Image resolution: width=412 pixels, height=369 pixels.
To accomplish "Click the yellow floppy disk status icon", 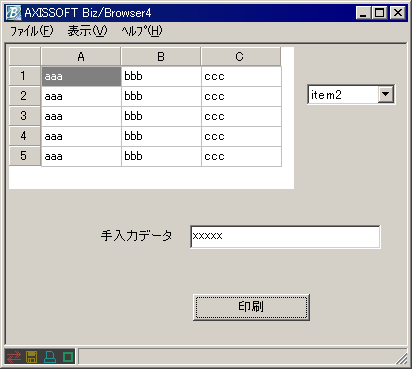I will [32, 357].
